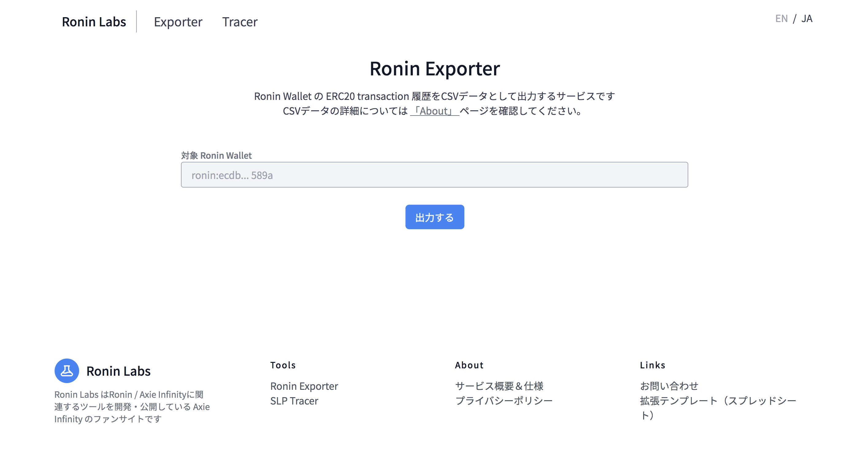Switch language to EN
Viewport: 868px width, 475px height.
(x=782, y=18)
